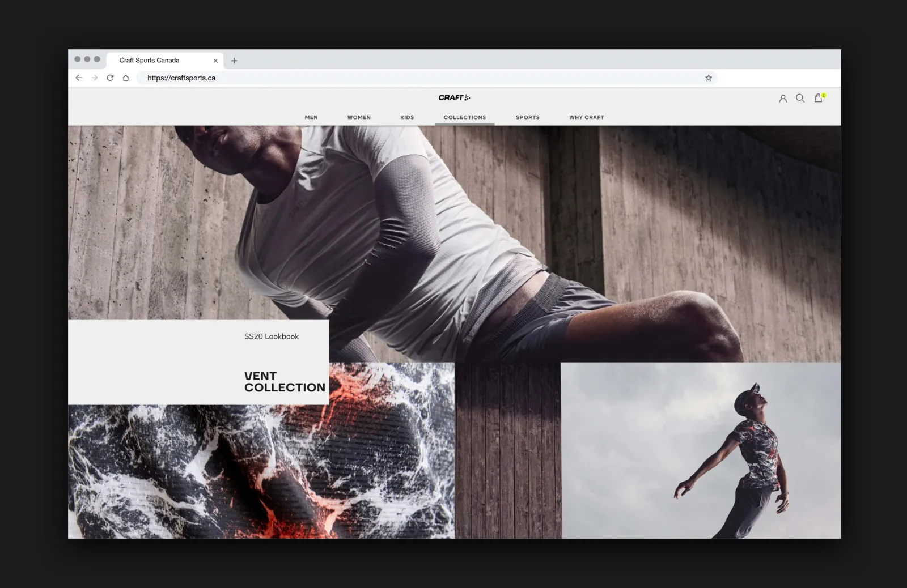
Task: Click the CRAFT logo to go home
Action: [x=453, y=97]
